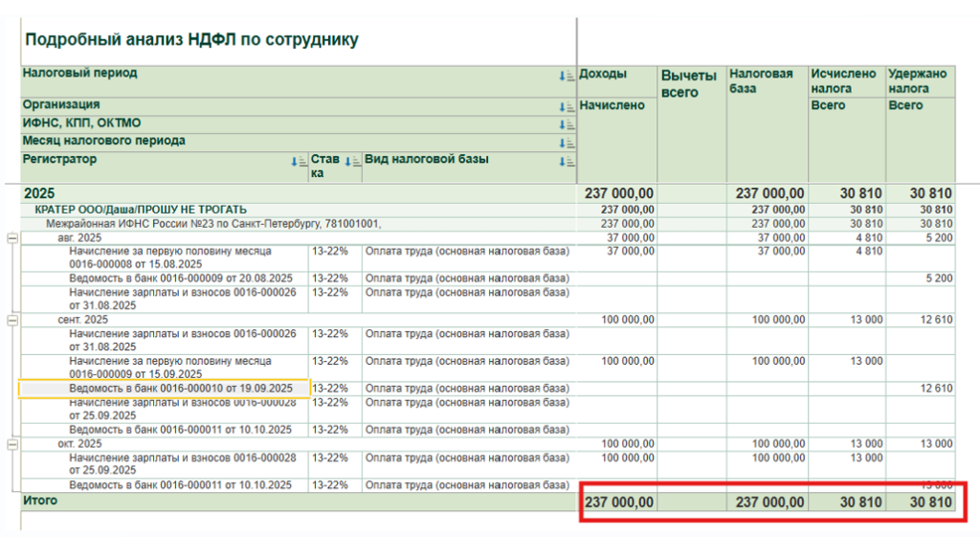Collapse the окт. 2025 group
Viewport: 980px width, 537px height.
11,444
